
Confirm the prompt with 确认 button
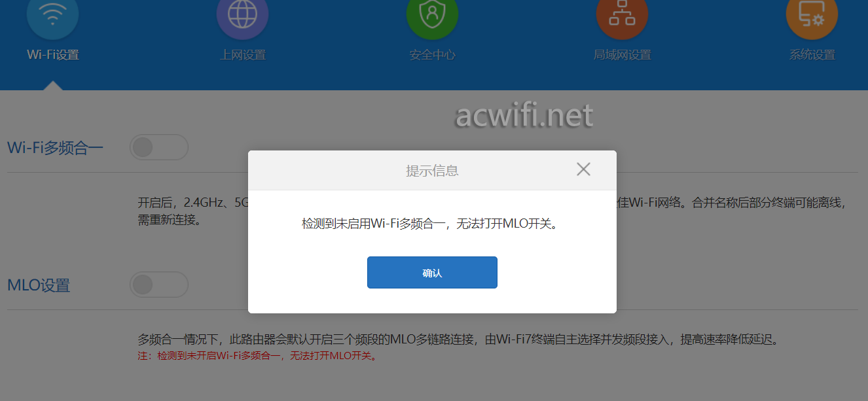[432, 272]
